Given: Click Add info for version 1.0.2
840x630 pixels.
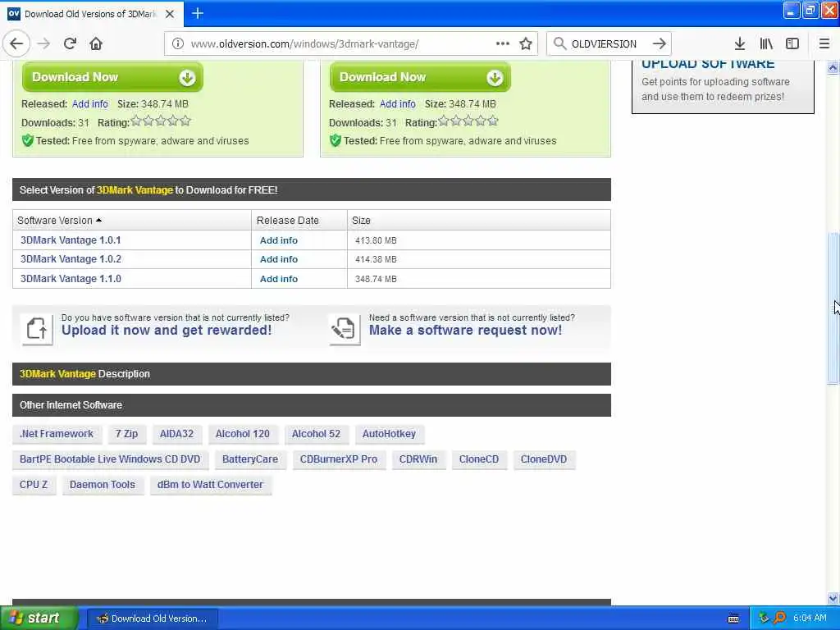Looking at the screenshot, I should point(279,259).
